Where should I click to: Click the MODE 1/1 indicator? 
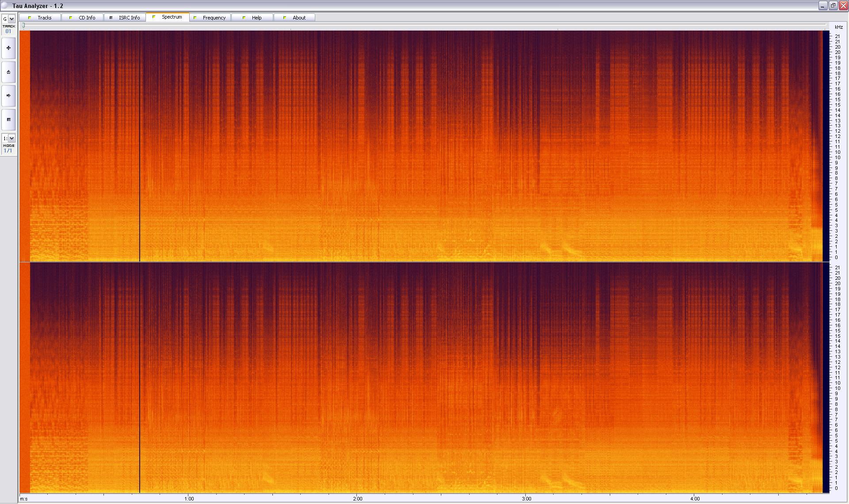tap(8, 149)
